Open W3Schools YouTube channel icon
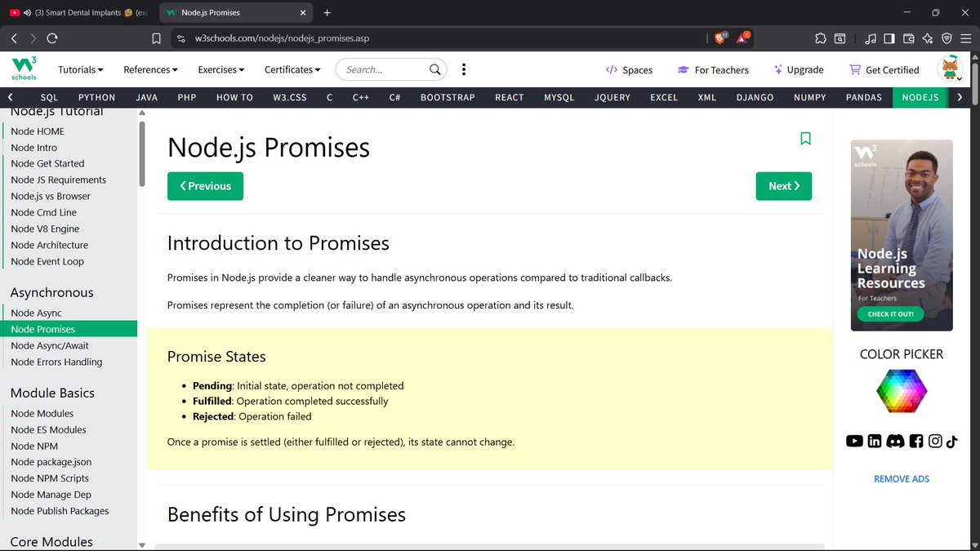Viewport: 980px width, 551px height. [854, 441]
